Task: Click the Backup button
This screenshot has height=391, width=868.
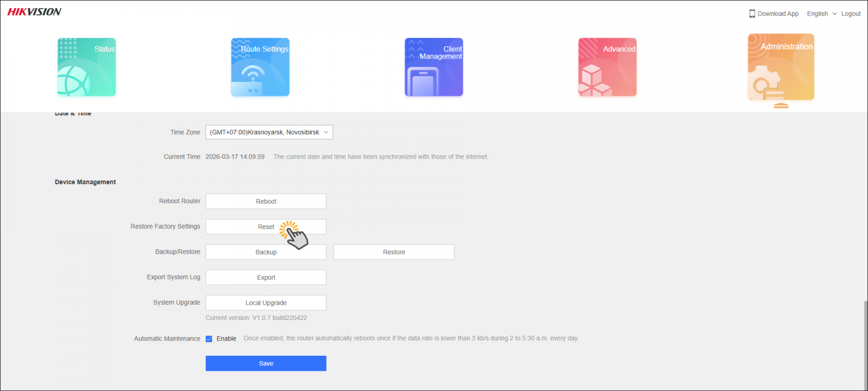Action: pos(266,253)
